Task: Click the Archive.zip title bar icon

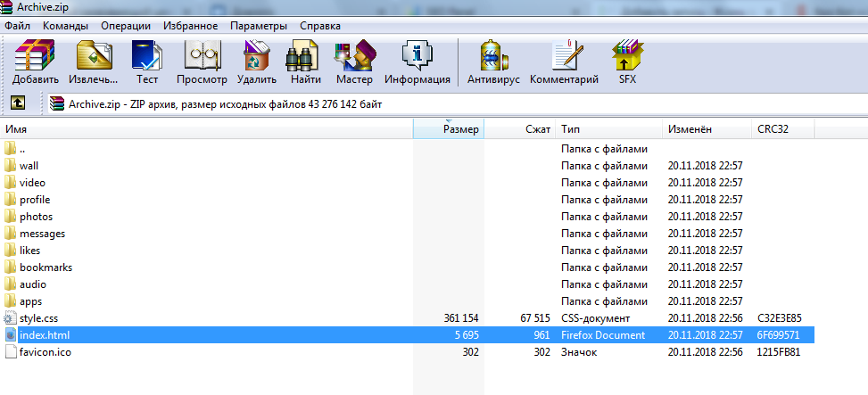Action: 6,6
